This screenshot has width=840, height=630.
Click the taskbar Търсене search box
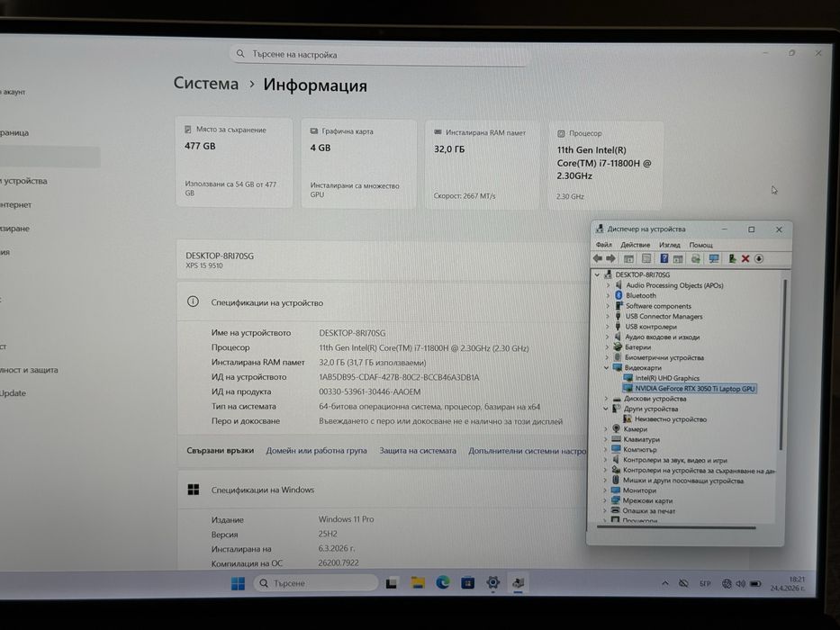tap(315, 583)
